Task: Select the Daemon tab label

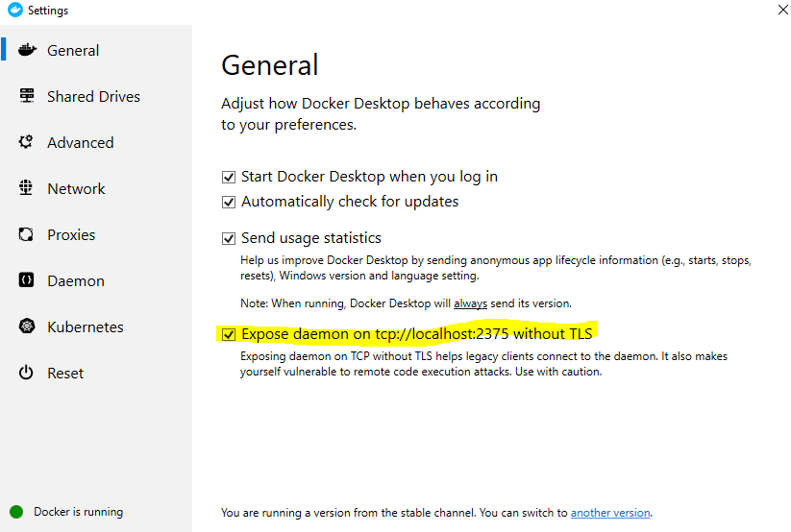Action: [76, 280]
